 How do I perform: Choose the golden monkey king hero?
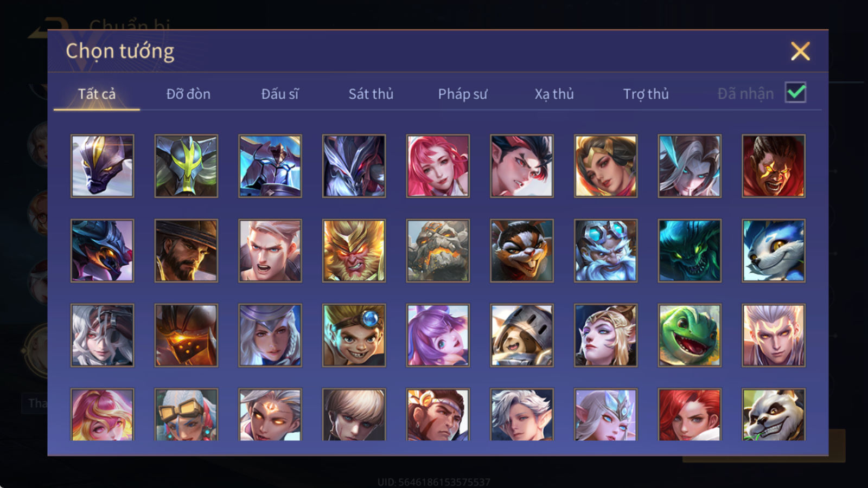click(x=354, y=251)
